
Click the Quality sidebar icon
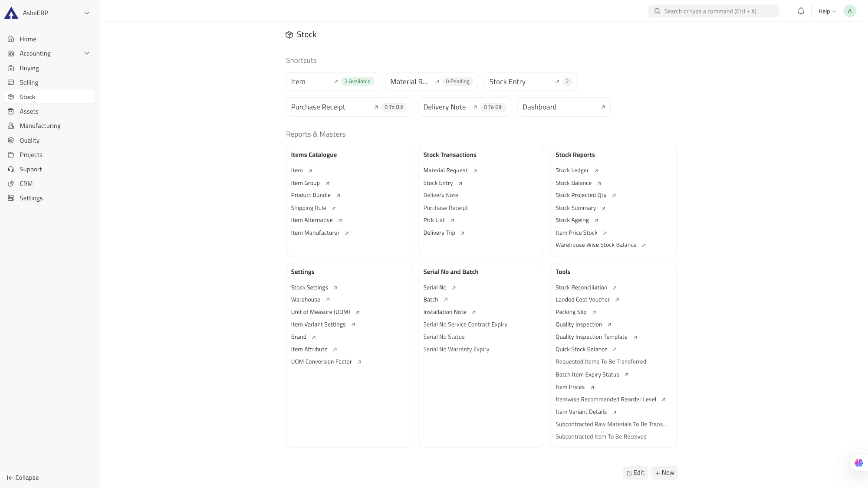pos(11,141)
